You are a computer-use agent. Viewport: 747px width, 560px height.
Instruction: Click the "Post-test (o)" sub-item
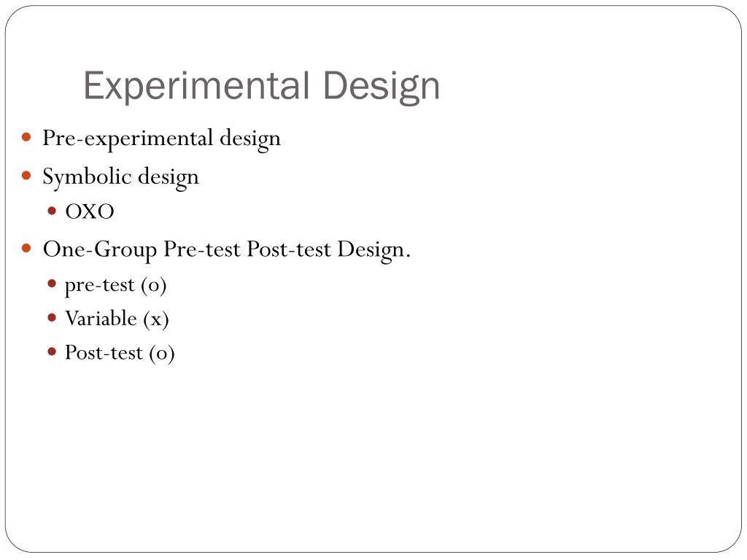120,354
